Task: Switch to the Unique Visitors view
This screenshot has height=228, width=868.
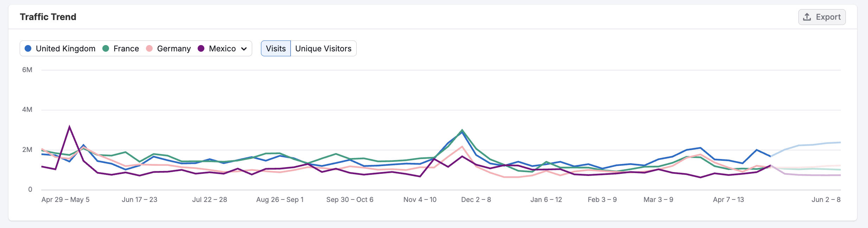Action: [x=323, y=49]
